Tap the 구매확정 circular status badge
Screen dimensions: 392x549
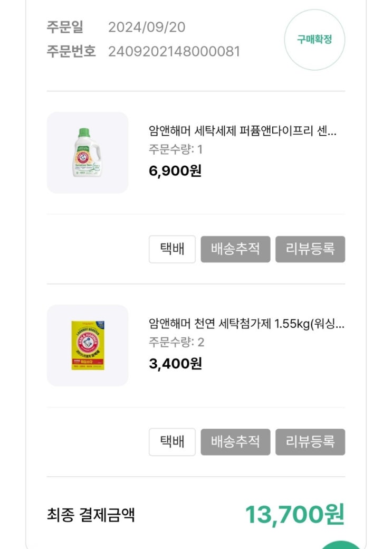coord(314,40)
